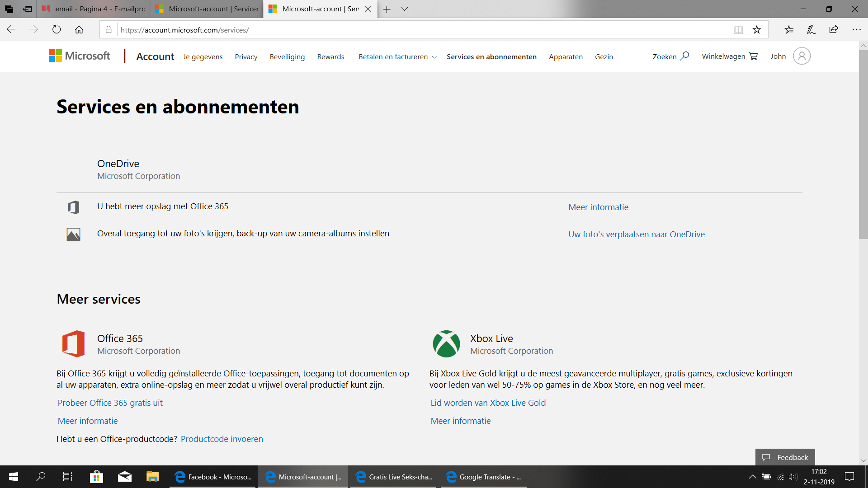Refresh the page with the reload icon
This screenshot has height=488, width=868.
pos(57,30)
